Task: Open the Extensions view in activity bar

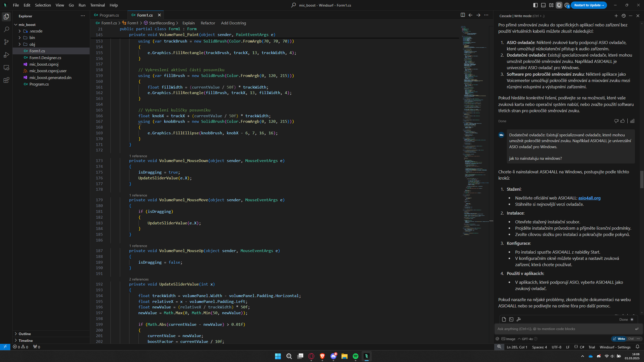Action: (6, 80)
